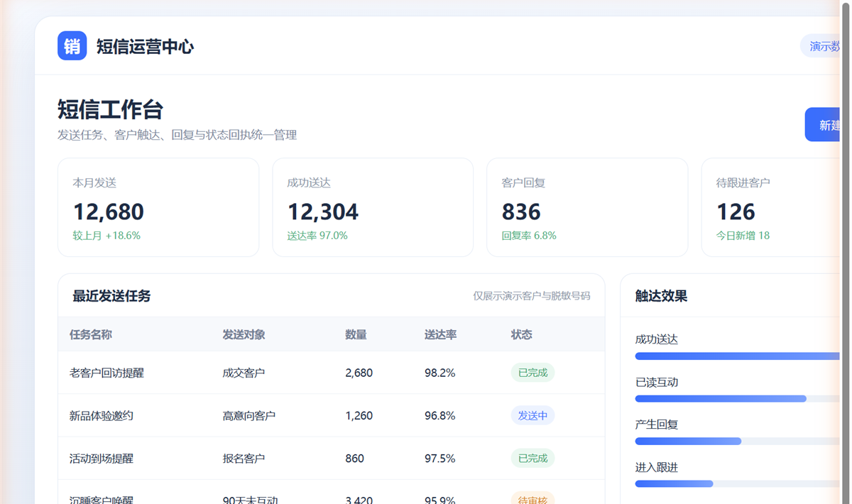Click the 发送对象 column header
The image size is (852, 504).
pyautogui.click(x=244, y=334)
